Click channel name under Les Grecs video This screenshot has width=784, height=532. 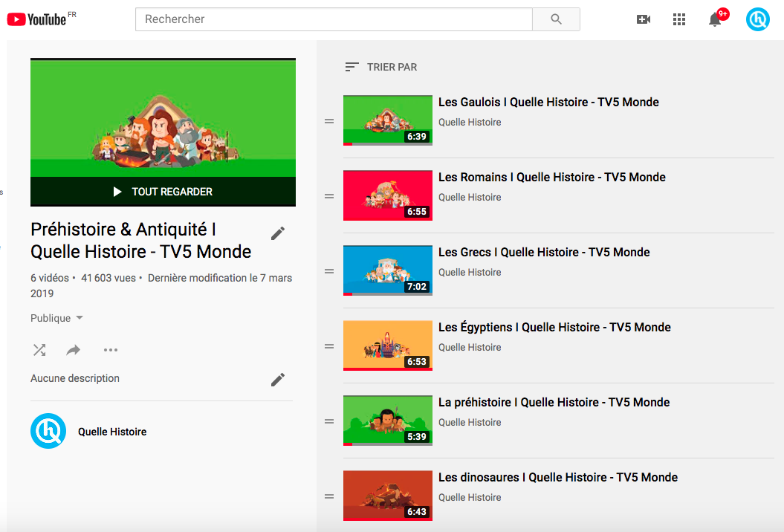click(x=470, y=272)
